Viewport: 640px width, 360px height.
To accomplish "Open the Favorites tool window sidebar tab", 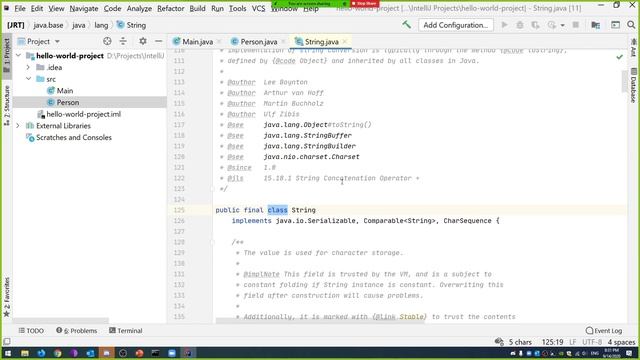I will [7, 297].
